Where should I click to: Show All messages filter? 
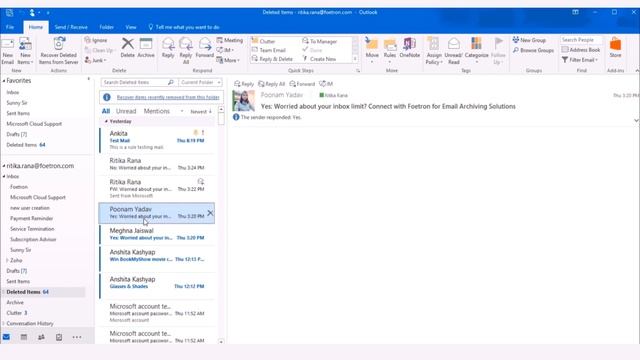point(106,111)
